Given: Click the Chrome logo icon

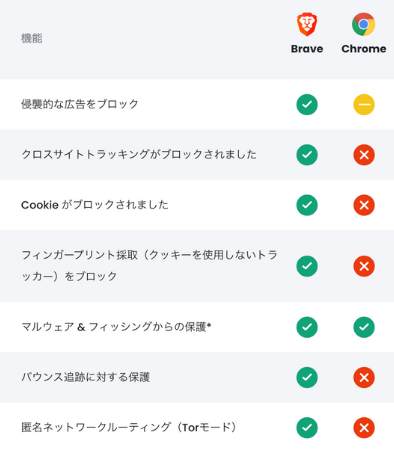Looking at the screenshot, I should click(364, 24).
